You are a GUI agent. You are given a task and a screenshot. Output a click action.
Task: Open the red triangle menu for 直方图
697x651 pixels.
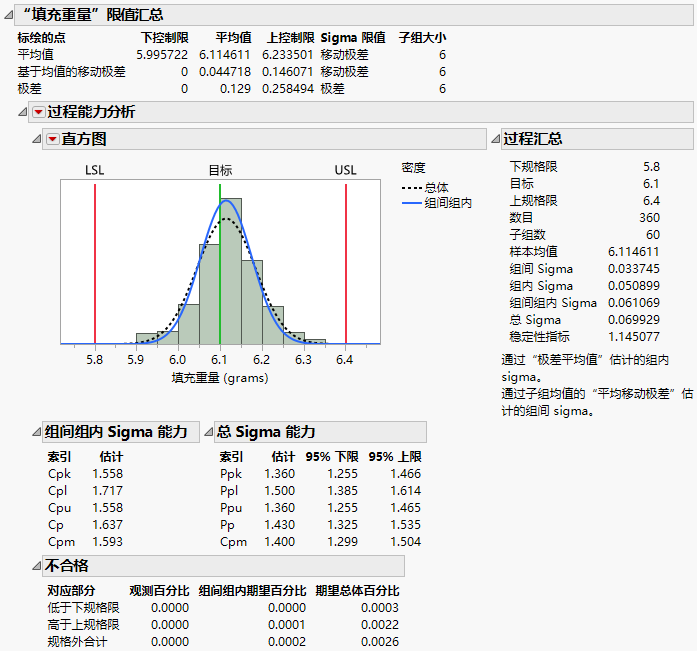[52, 139]
